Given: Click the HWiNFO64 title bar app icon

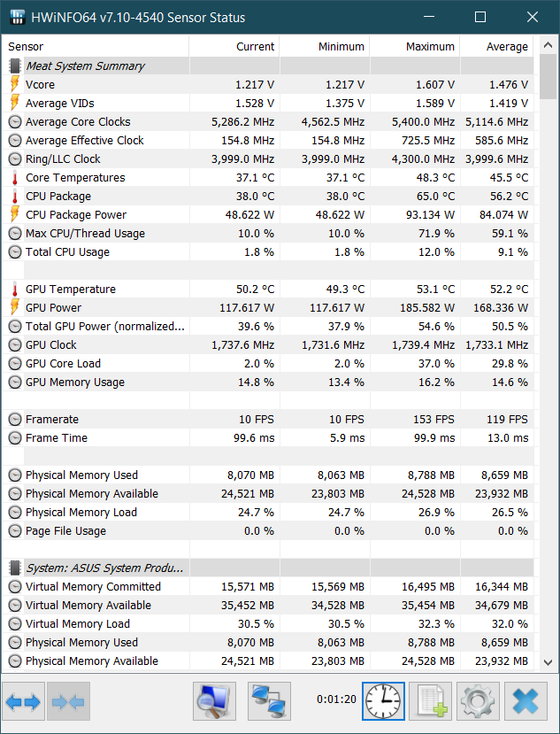Looking at the screenshot, I should (x=17, y=18).
